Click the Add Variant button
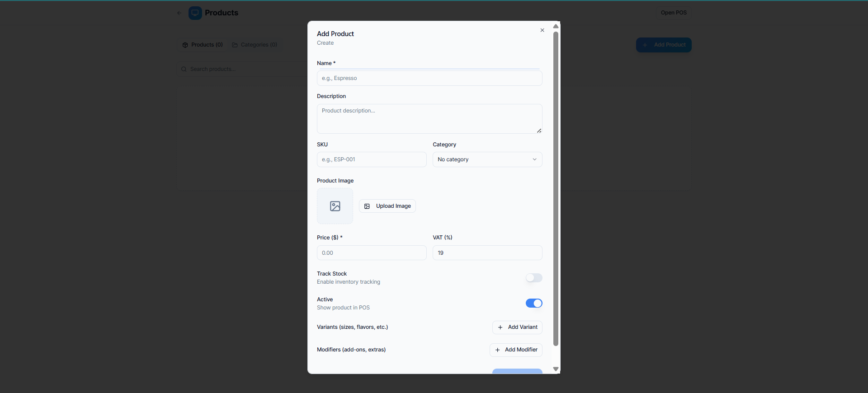The width and height of the screenshot is (868, 393). (x=517, y=327)
